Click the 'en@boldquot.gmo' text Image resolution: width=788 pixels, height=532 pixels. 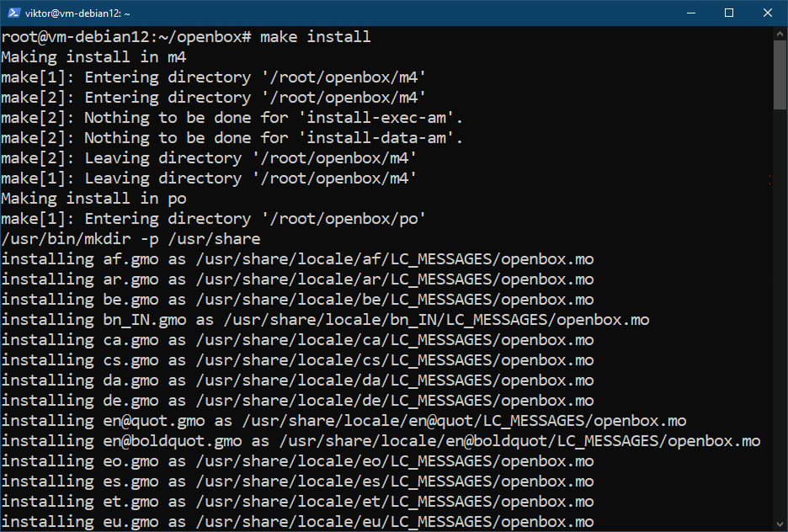pyautogui.click(x=173, y=440)
